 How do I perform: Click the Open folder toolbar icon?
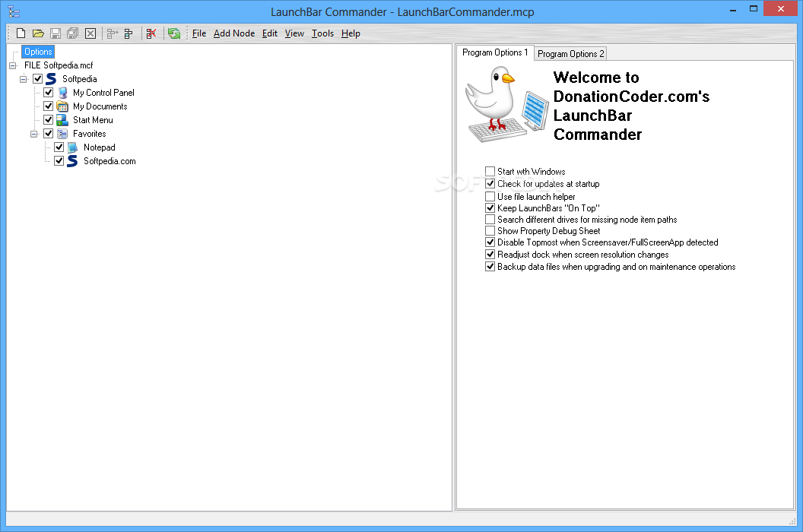point(38,33)
